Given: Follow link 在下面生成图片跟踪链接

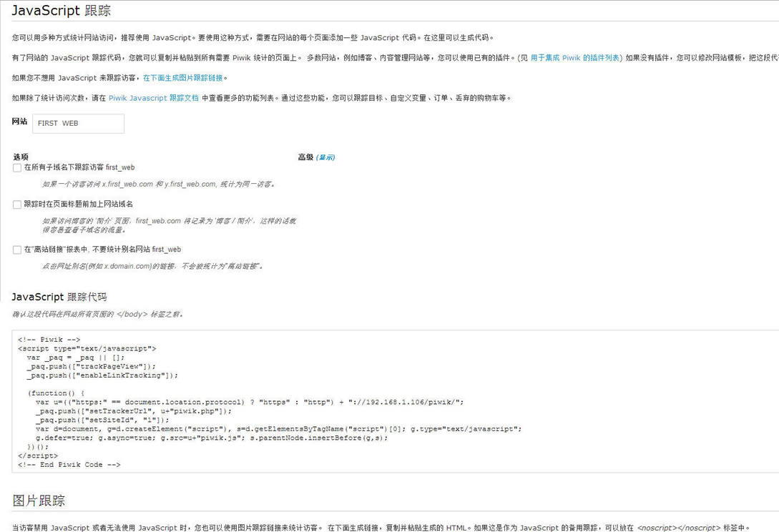Looking at the screenshot, I should 183,78.
